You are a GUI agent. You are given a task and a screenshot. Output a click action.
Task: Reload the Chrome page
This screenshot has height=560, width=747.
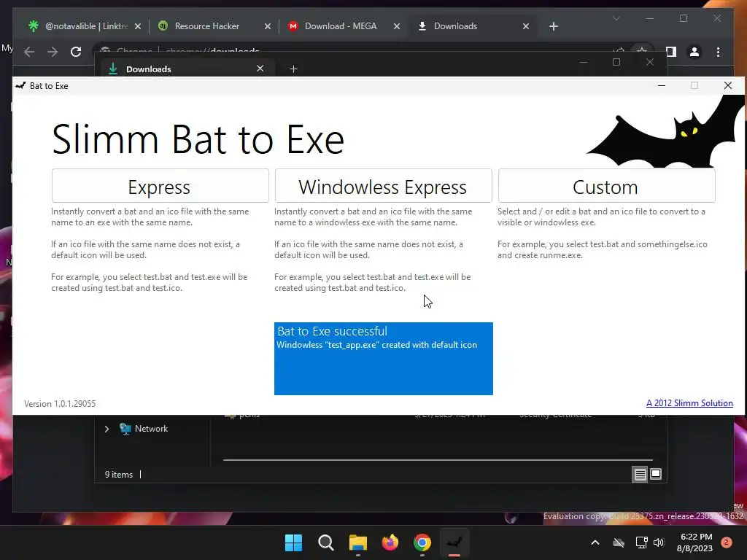tap(76, 52)
